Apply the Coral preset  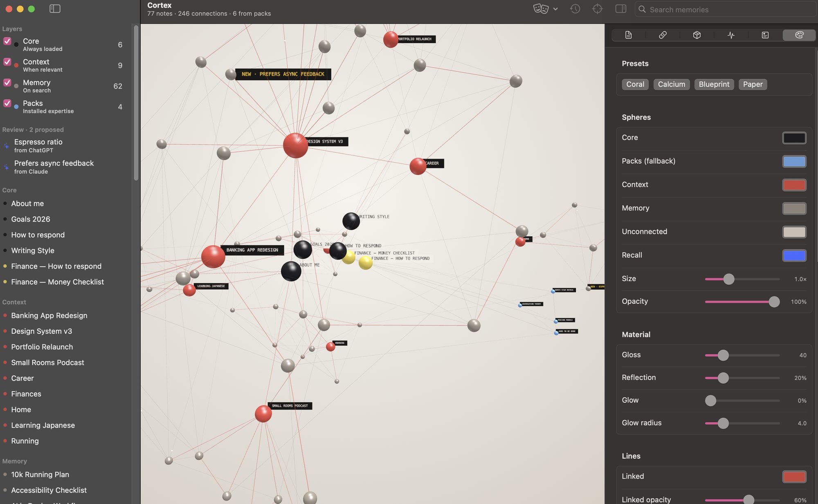pos(635,84)
